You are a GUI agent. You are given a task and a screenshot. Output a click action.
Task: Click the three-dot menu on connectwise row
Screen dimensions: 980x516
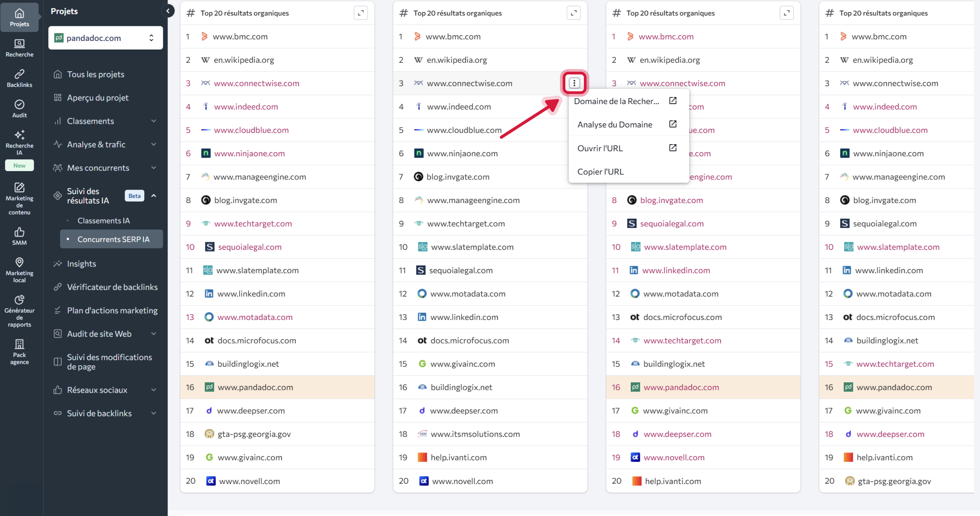(x=574, y=83)
